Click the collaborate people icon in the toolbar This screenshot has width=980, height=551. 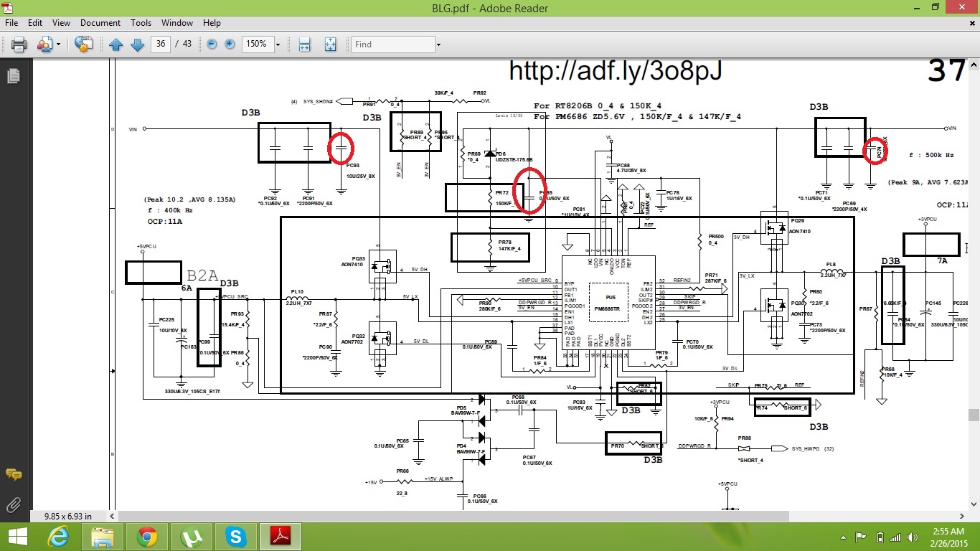[x=44, y=44]
